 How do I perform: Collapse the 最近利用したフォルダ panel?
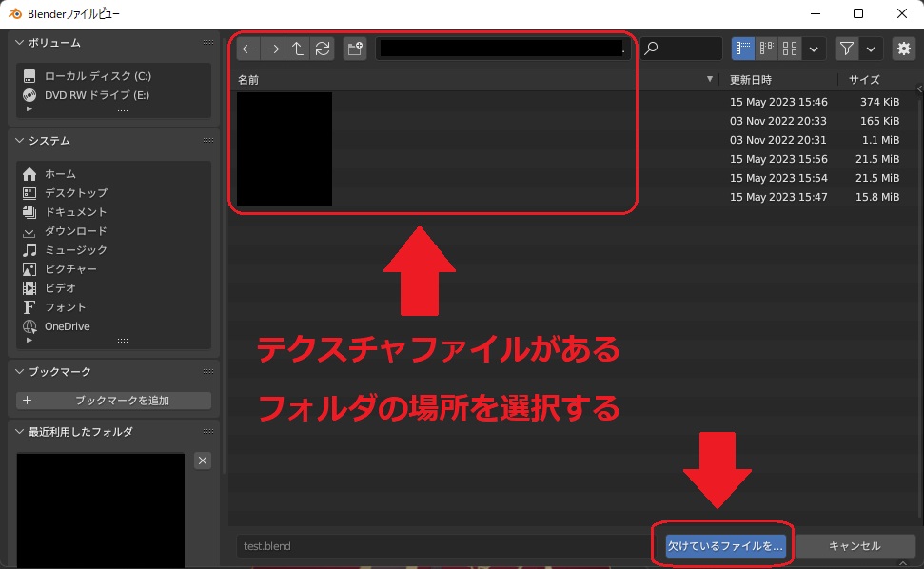click(x=19, y=432)
